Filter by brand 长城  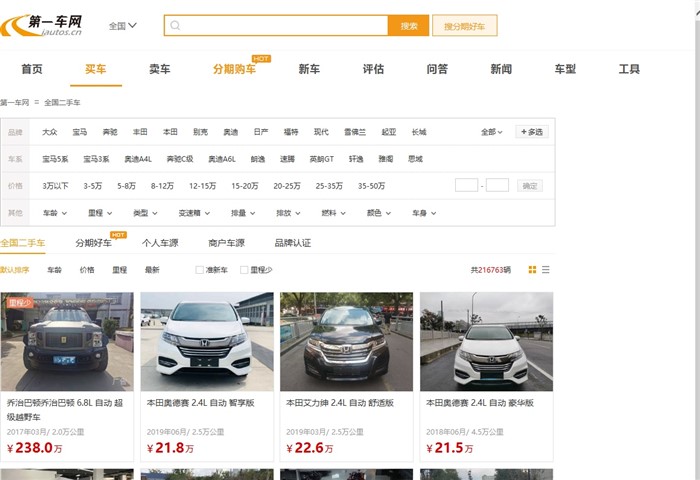pyautogui.click(x=419, y=132)
